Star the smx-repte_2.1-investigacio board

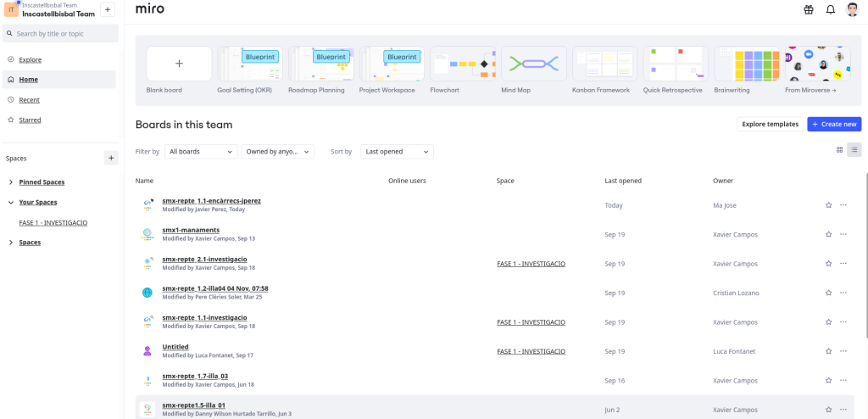click(x=828, y=264)
